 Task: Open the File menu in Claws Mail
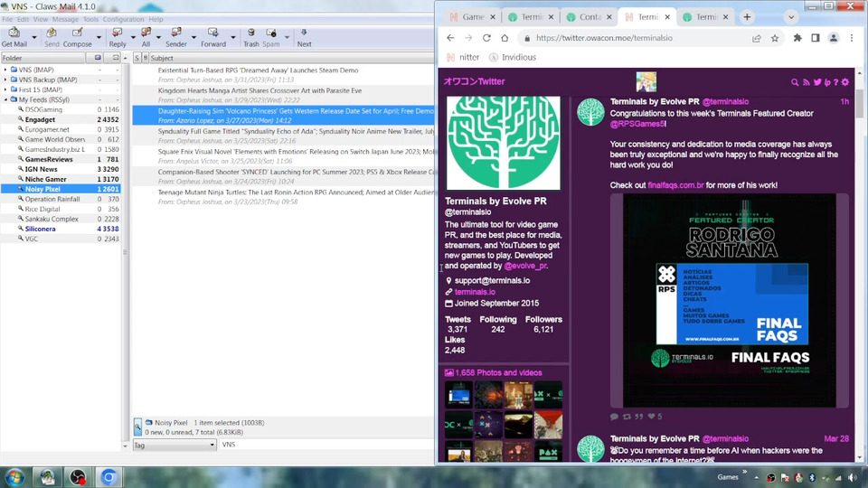click(x=7, y=19)
